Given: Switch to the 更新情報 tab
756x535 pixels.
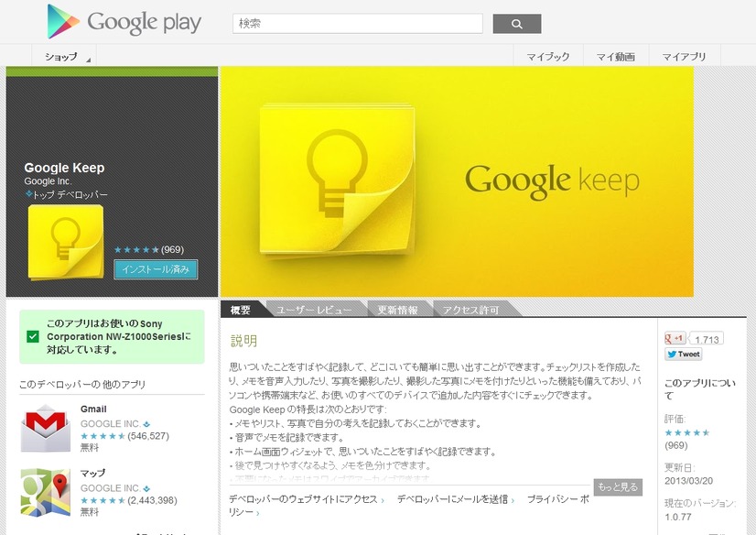Looking at the screenshot, I should pyautogui.click(x=397, y=310).
